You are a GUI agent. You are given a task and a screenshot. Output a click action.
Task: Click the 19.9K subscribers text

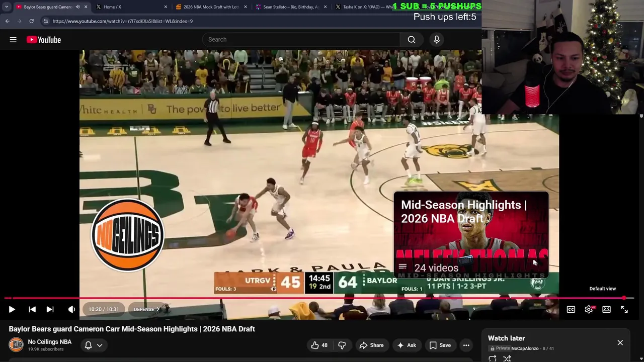click(x=46, y=349)
